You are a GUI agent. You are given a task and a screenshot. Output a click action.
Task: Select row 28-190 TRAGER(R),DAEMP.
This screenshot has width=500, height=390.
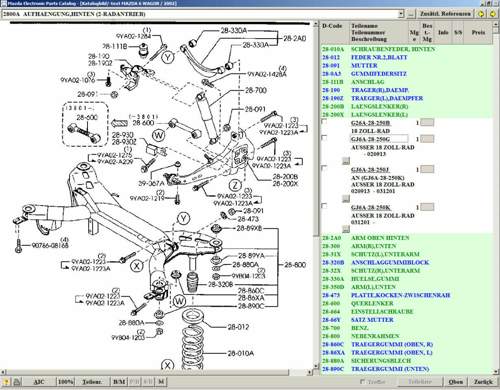point(406,90)
